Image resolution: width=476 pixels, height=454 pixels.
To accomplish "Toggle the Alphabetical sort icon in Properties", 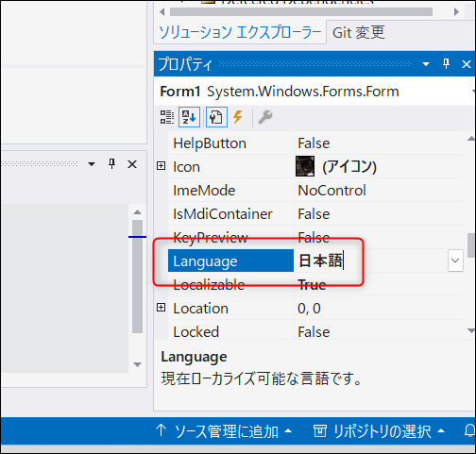I will [189, 117].
